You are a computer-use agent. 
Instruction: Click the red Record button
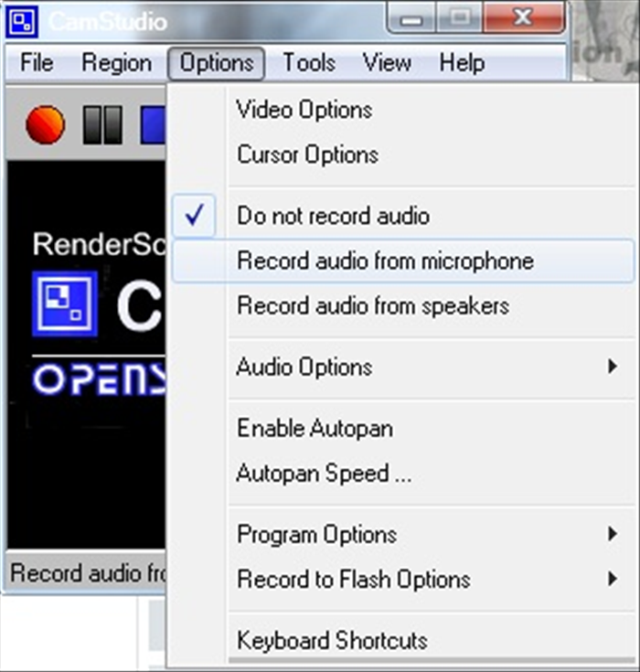[45, 124]
